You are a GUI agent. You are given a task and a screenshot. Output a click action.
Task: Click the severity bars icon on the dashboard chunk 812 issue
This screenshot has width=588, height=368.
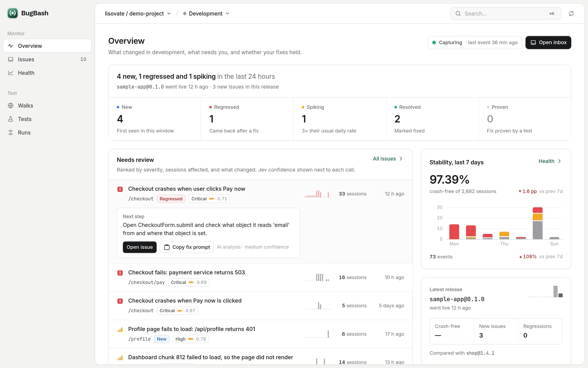tap(120, 358)
